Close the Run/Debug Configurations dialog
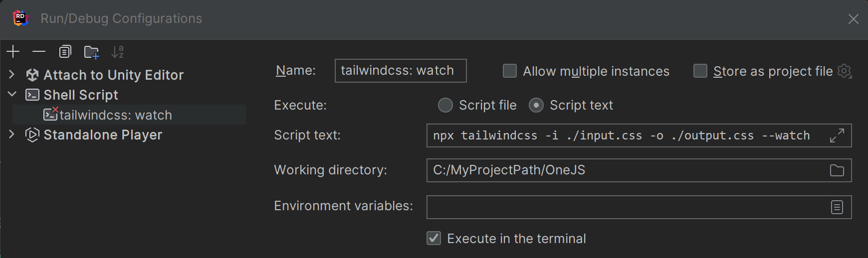 (x=854, y=19)
